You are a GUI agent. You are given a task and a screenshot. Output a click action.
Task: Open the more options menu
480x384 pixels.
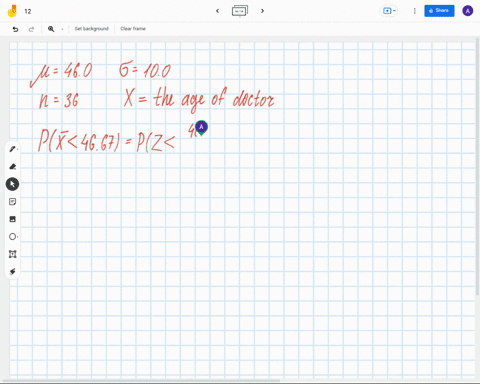[414, 11]
